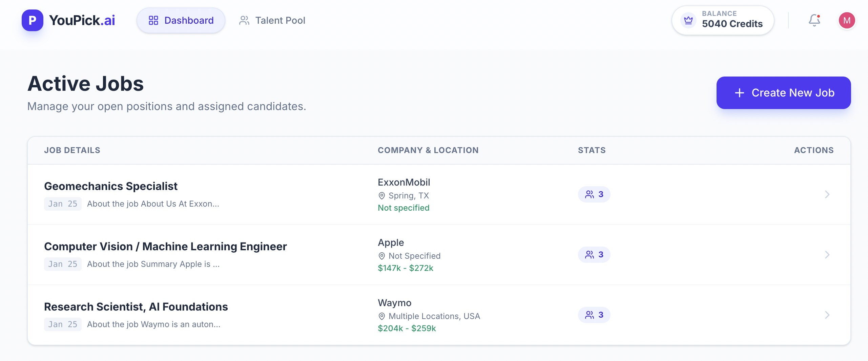Click the location pin beside Multiple Locations, USA
Image resolution: width=868 pixels, height=361 pixels.
pyautogui.click(x=382, y=316)
